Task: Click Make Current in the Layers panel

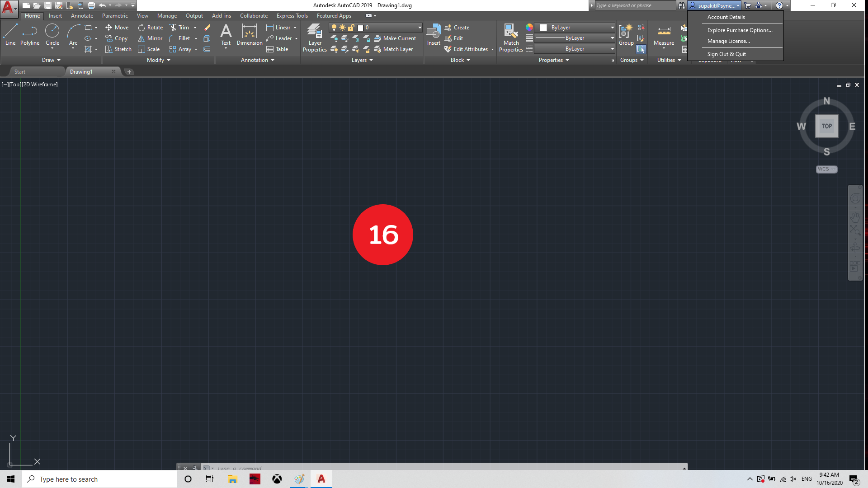Action: pyautogui.click(x=396, y=38)
